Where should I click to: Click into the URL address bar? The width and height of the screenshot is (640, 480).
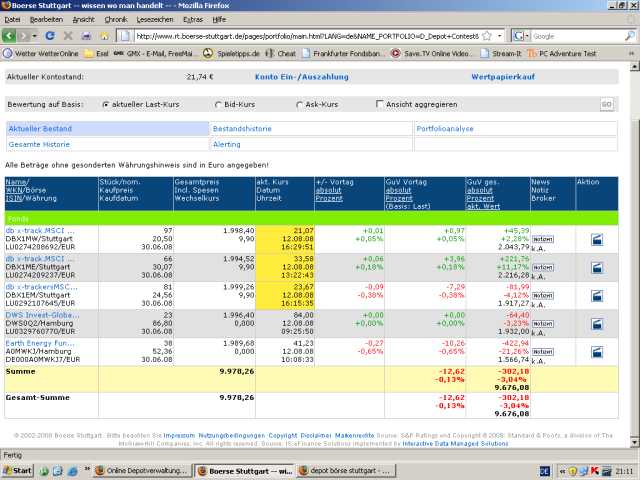[300, 35]
